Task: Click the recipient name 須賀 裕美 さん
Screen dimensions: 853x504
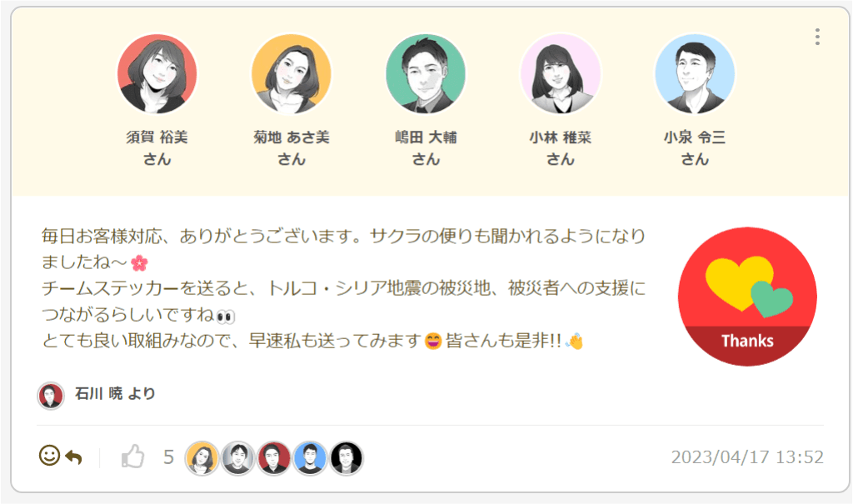Action: point(157,148)
